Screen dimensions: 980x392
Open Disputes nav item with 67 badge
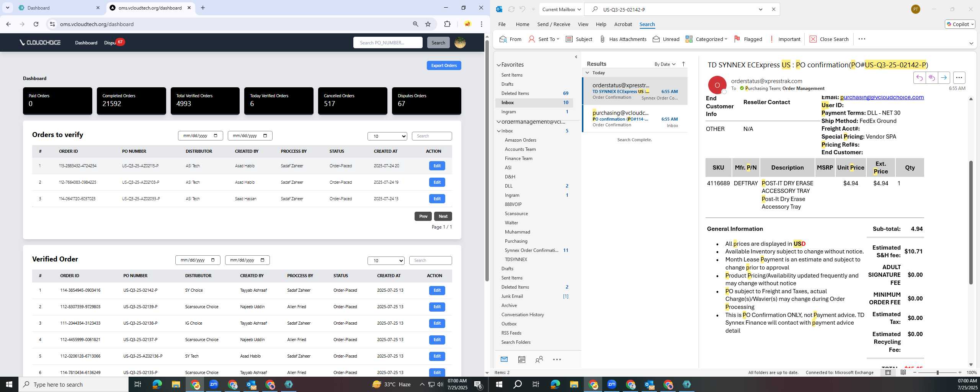pos(114,42)
